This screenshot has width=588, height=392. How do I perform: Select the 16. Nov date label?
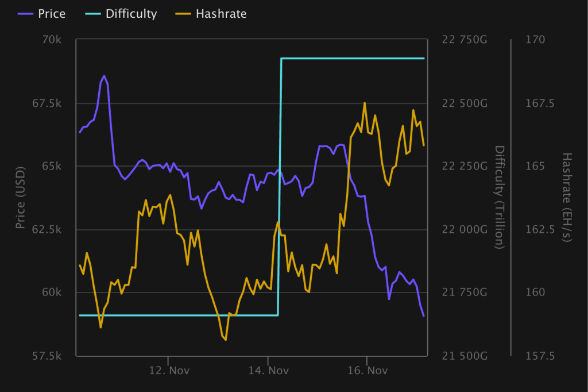tap(367, 371)
